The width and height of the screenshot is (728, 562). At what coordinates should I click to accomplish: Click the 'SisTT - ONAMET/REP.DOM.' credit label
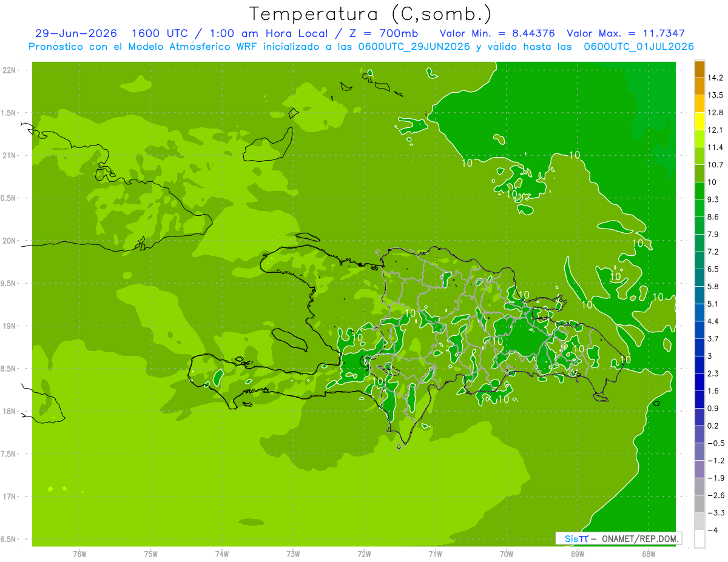coord(619,538)
